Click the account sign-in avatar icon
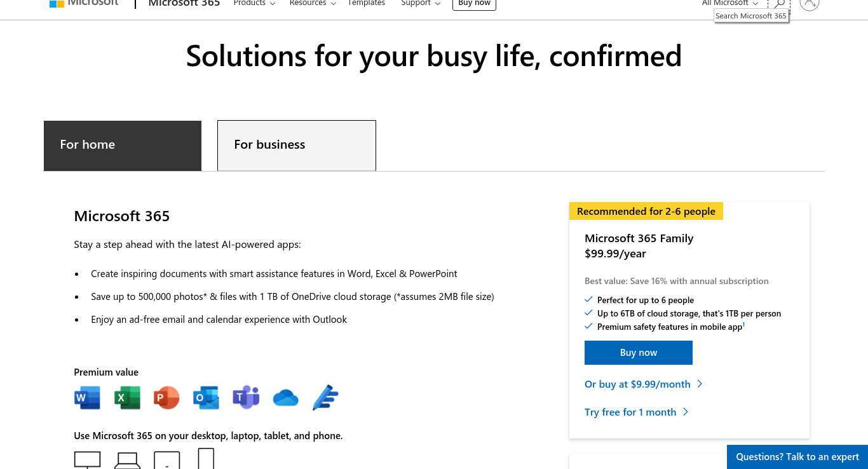Screen dimensions: 868x469 point(810,3)
